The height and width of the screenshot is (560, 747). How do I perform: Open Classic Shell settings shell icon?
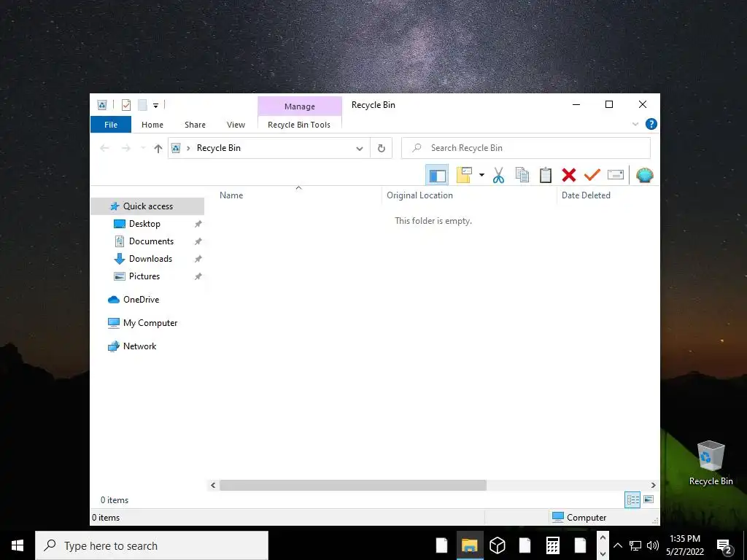pos(645,175)
